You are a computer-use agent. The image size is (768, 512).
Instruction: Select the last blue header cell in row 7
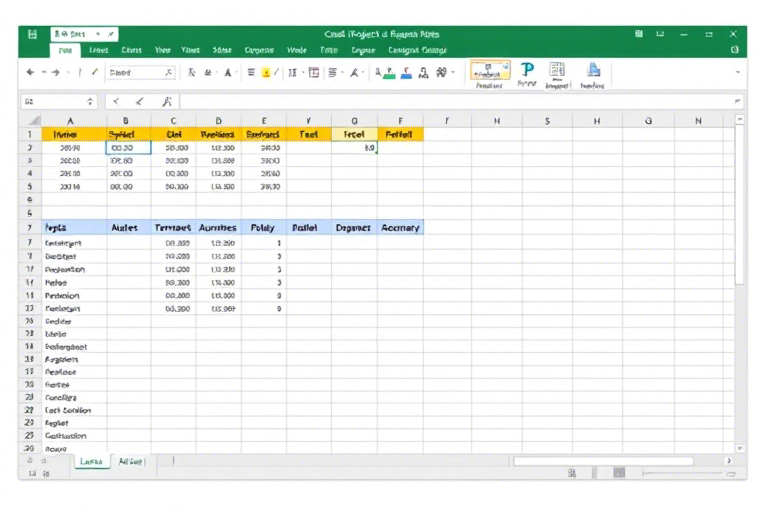[x=400, y=228]
